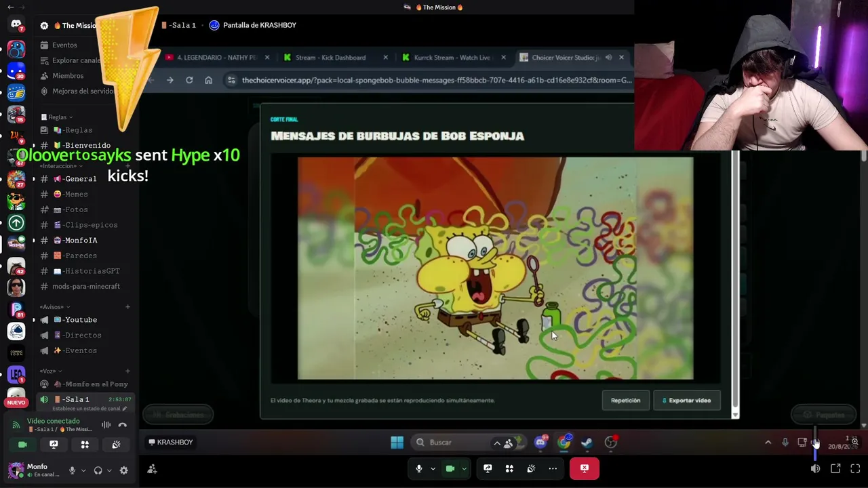Invite people using the add-member icon
The image size is (868, 488).
152,469
